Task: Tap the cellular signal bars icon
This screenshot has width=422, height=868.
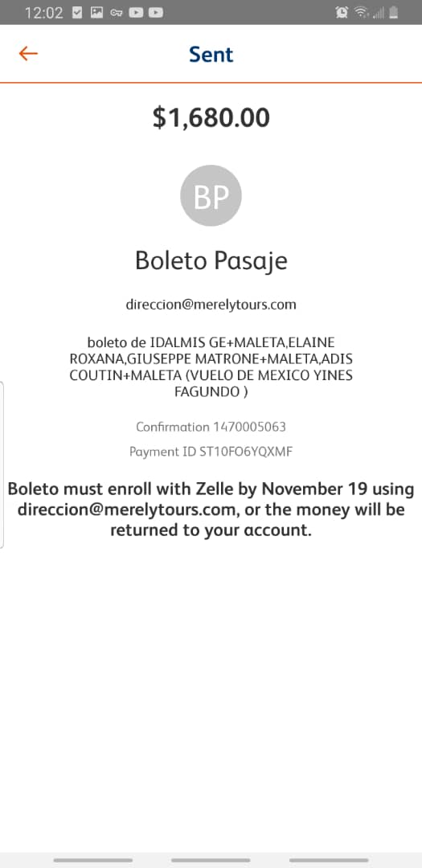Action: click(379, 13)
